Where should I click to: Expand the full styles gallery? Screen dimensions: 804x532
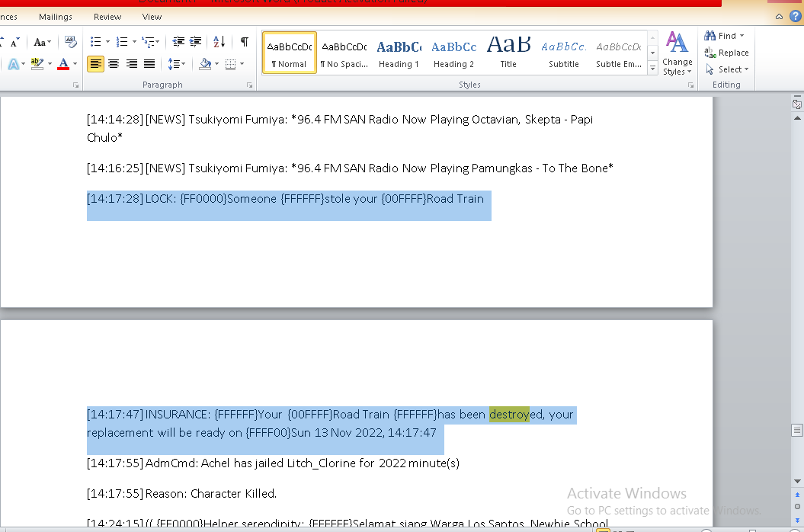pos(653,67)
